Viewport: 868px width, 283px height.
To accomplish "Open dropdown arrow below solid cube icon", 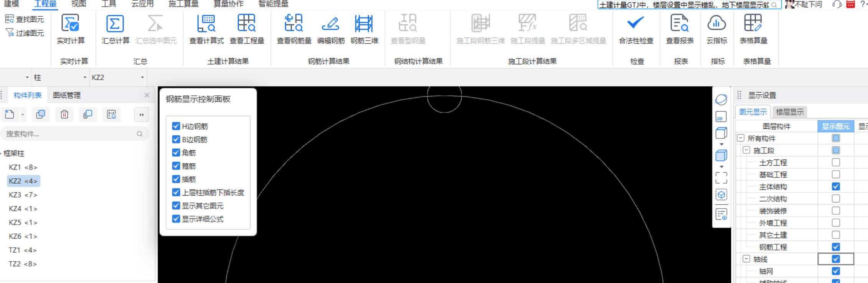I will [721, 167].
